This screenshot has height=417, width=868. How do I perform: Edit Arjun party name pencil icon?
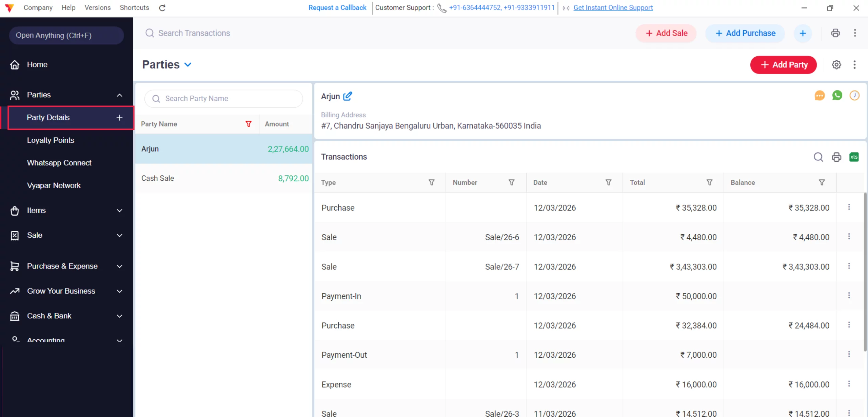click(348, 96)
